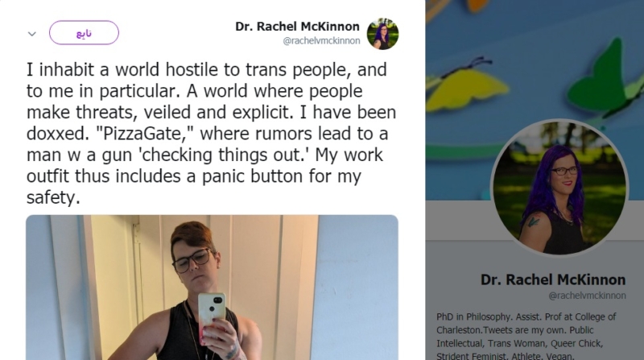Open the small tweet author avatar
Image resolution: width=644 pixels, height=360 pixels.
click(x=382, y=34)
